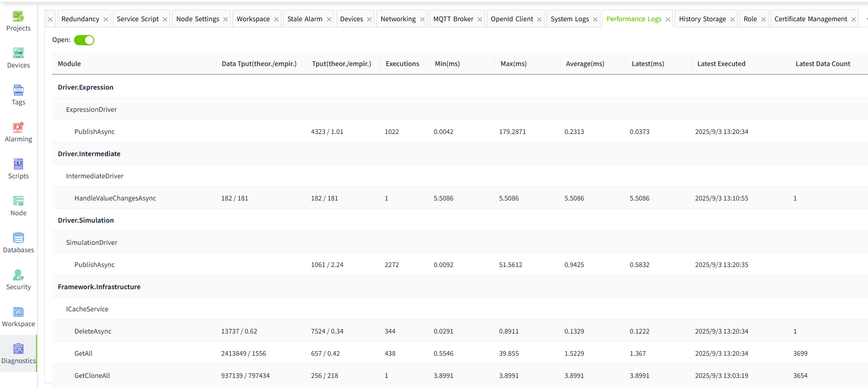
Task: Go to the Alarming sidebar icon
Action: tap(18, 128)
